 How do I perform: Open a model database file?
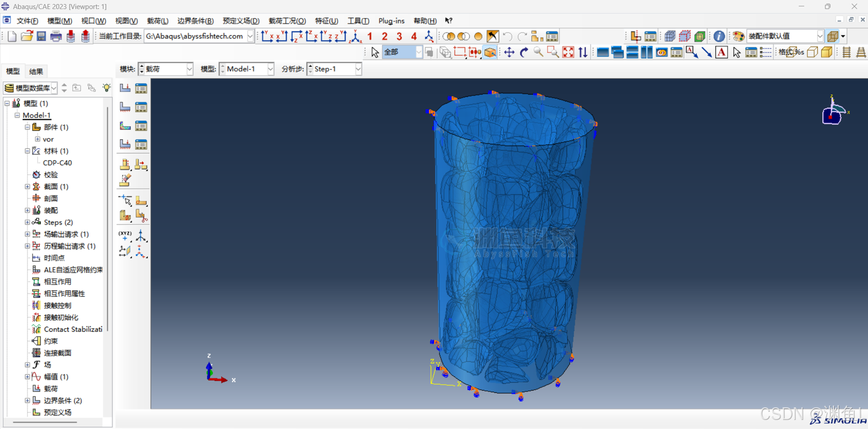[x=27, y=36]
